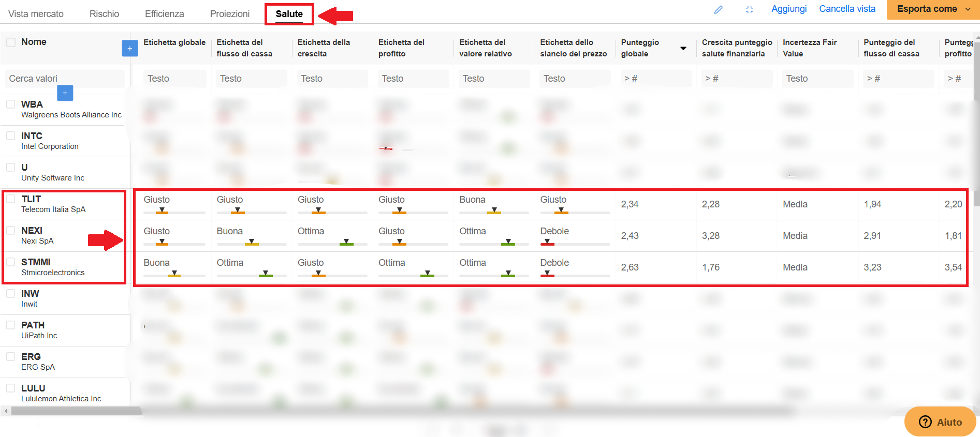Select the NEXI Nexi SpA checkbox

(x=10, y=230)
